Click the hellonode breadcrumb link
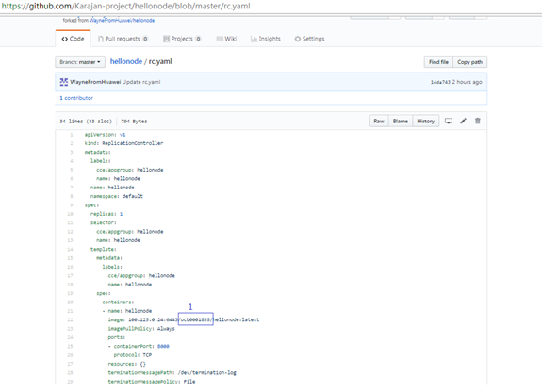The image size is (542, 392). pos(125,61)
